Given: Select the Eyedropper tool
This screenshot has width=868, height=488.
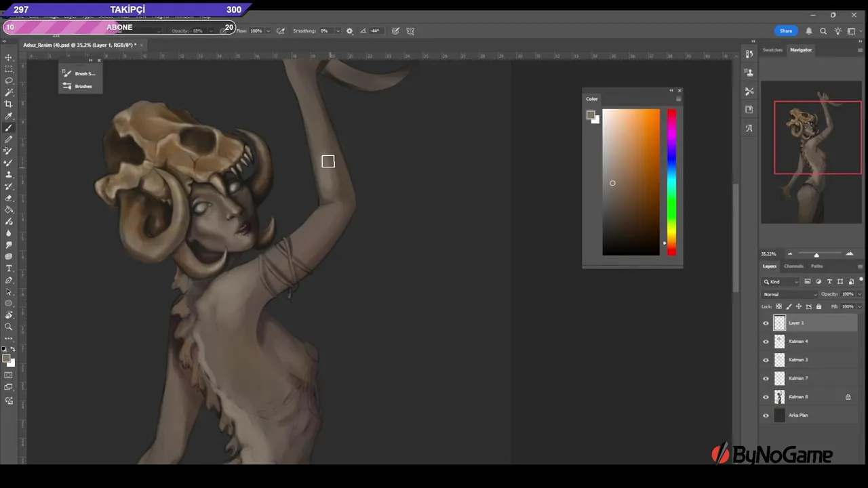Looking at the screenshot, I should pyautogui.click(x=9, y=116).
